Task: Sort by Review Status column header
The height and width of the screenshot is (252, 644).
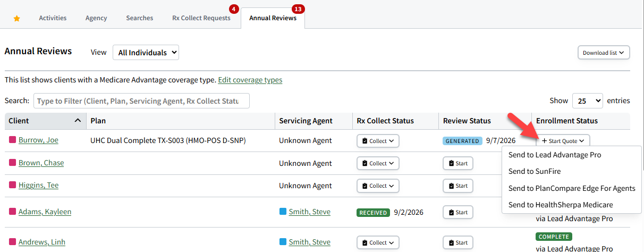Action: 485,121
